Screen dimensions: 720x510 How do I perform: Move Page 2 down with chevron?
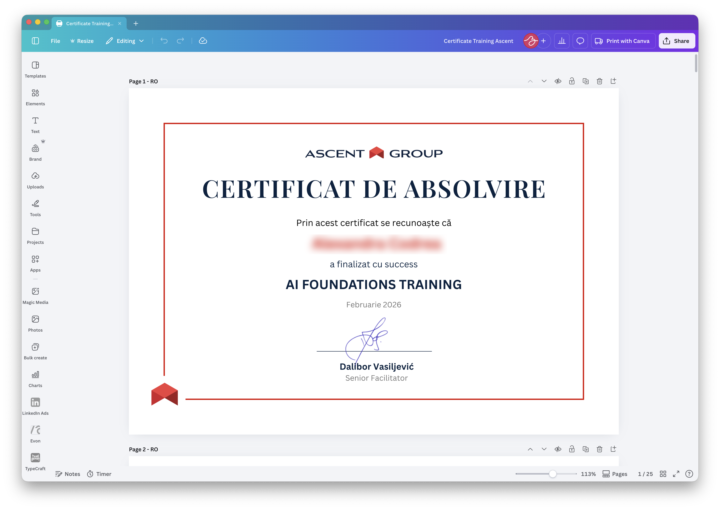[x=544, y=449]
